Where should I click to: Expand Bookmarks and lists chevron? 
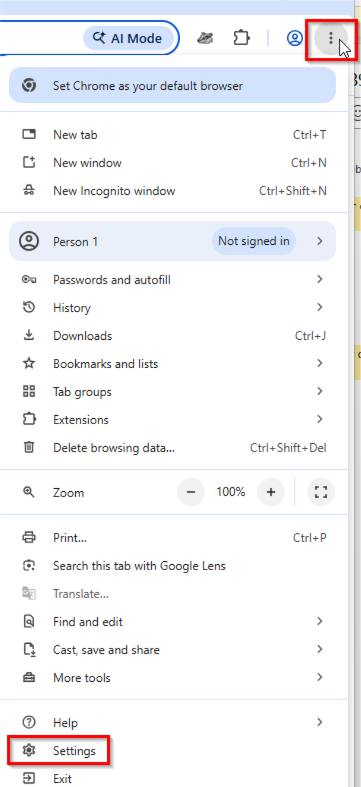(x=320, y=364)
